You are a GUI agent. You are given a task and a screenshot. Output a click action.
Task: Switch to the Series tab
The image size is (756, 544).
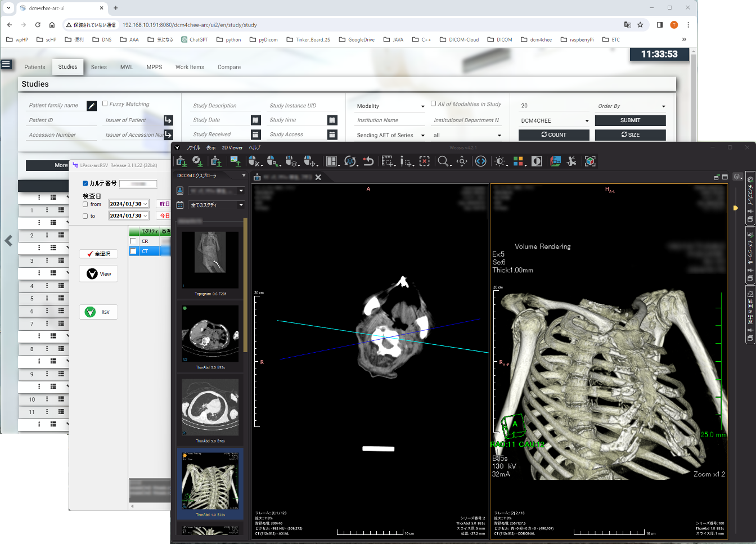[x=99, y=67]
